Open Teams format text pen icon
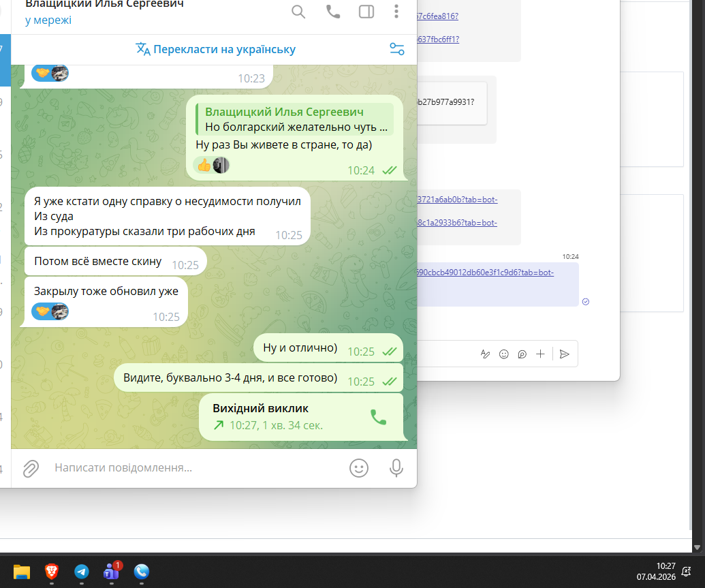The image size is (705, 588). (485, 354)
